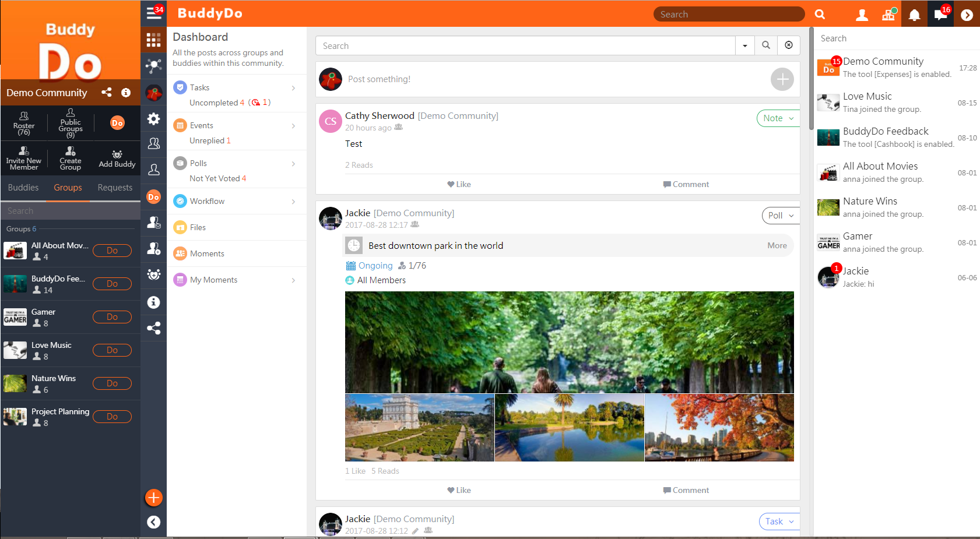Click the Do button for Love Music group

pyautogui.click(x=112, y=350)
